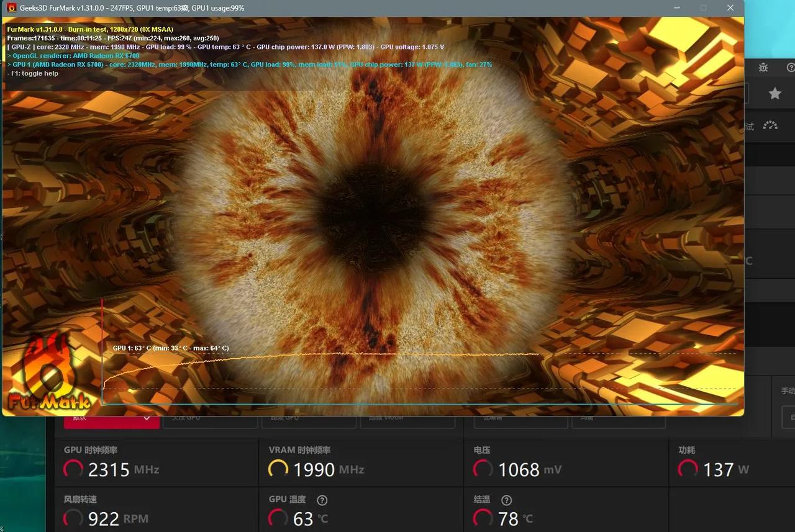Click the 'GPU 1: 63° C' graph label
The image size is (795, 532).
click(171, 348)
